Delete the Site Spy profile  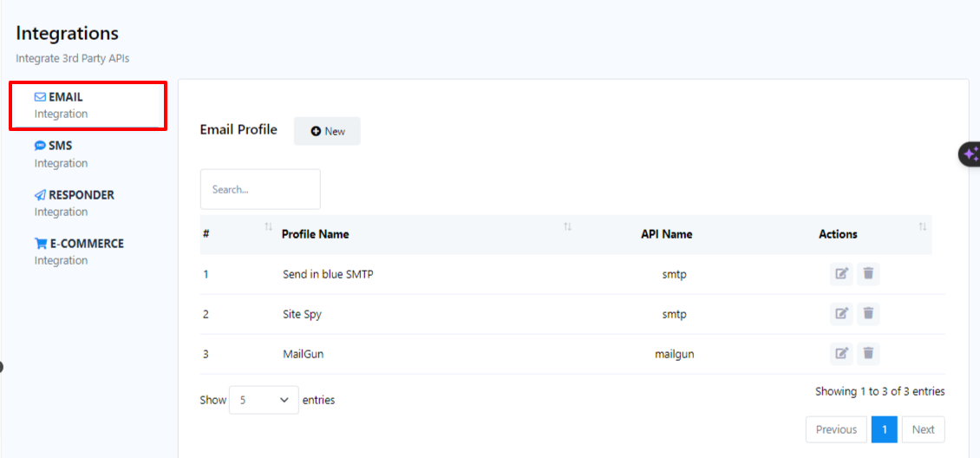[868, 314]
